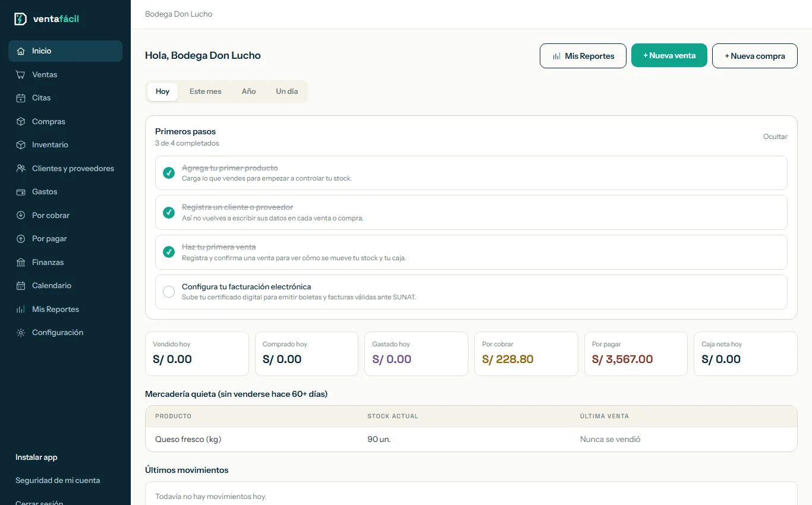812x505 pixels.
Task: Click the chart icon in the Mis Reportes button
Action: tap(557, 56)
